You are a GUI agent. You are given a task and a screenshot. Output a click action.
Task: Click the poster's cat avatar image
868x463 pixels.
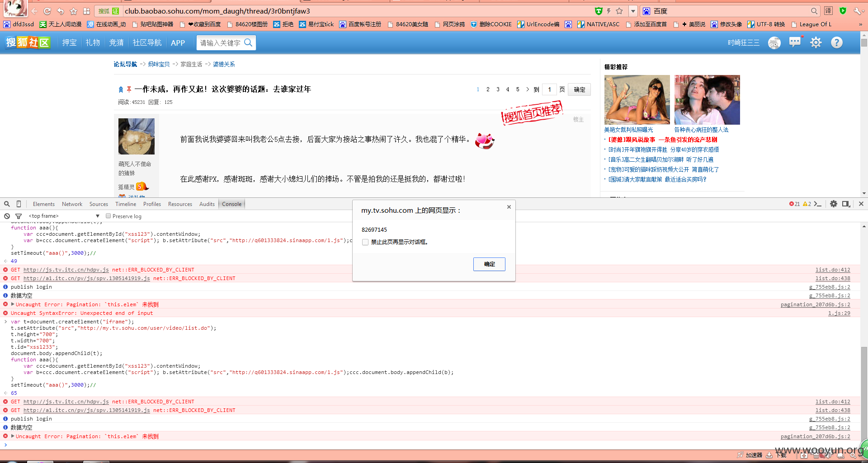coord(137,136)
